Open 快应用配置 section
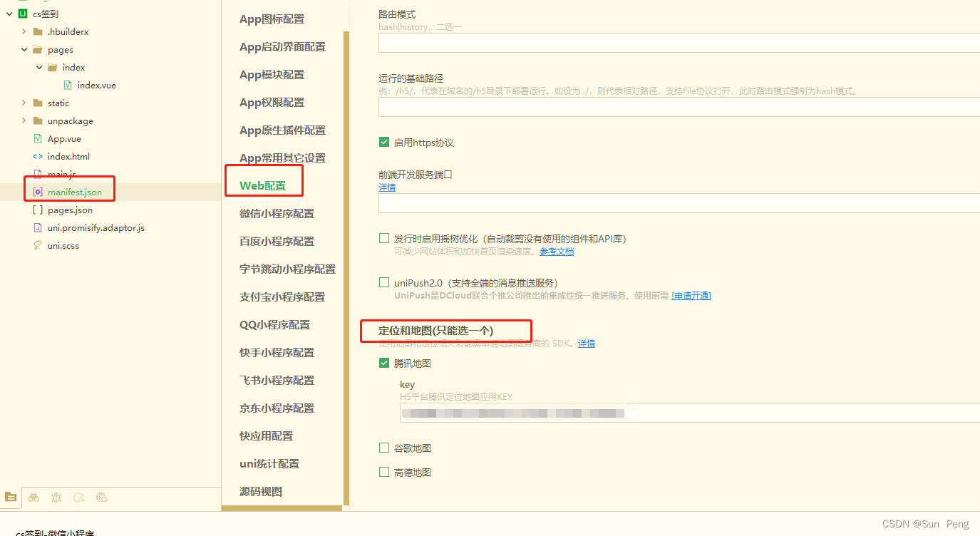980x536 pixels. point(266,436)
